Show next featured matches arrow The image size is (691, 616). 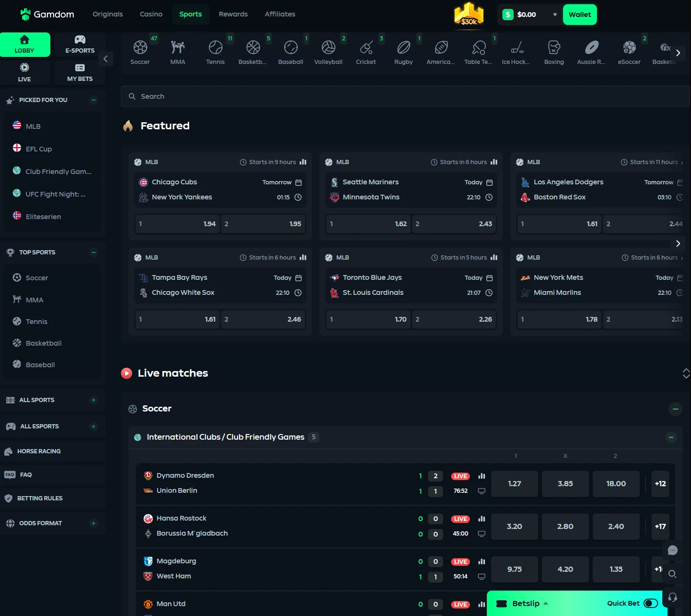point(678,244)
